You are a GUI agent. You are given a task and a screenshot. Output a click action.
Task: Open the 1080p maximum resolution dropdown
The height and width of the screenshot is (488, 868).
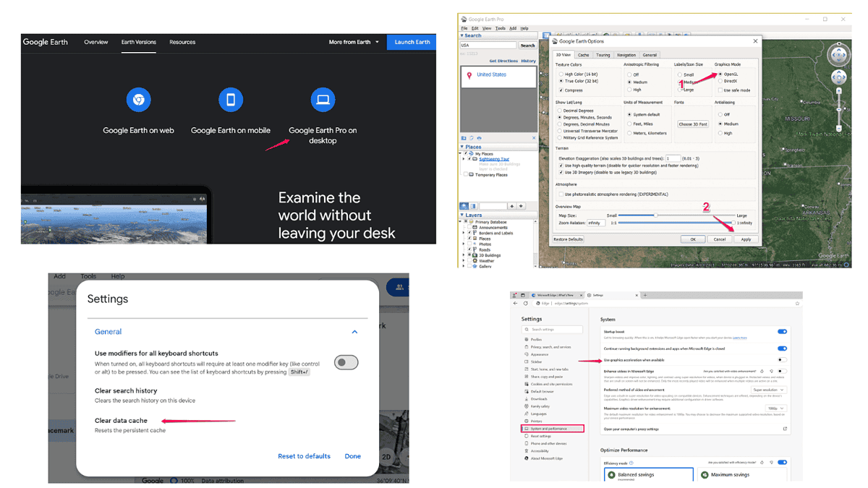tap(775, 408)
